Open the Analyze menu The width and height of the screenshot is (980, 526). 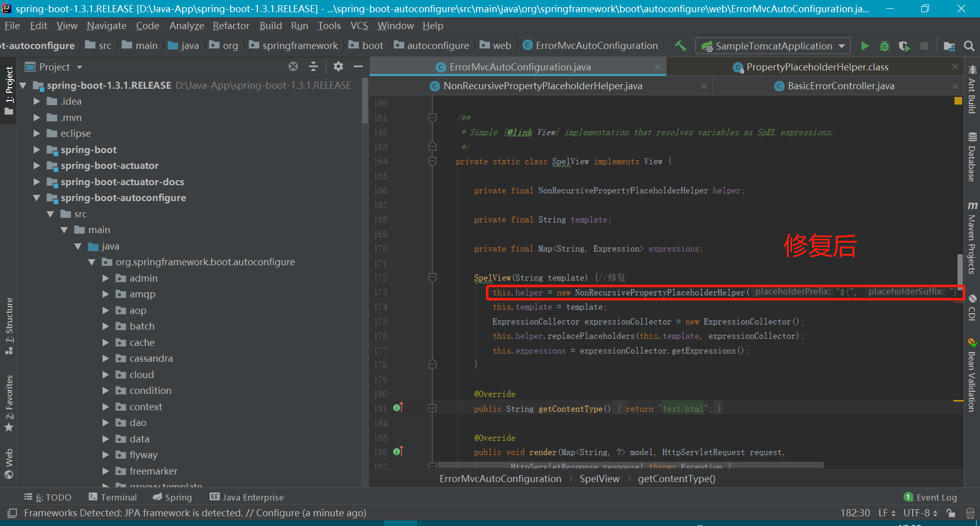[186, 26]
